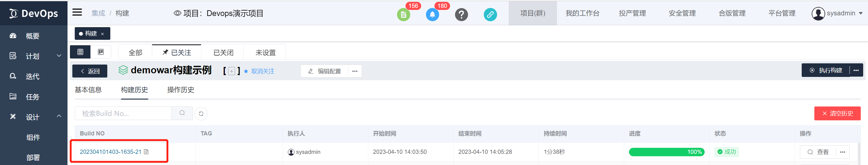Click the 100% green progress bar

[x=666, y=152]
